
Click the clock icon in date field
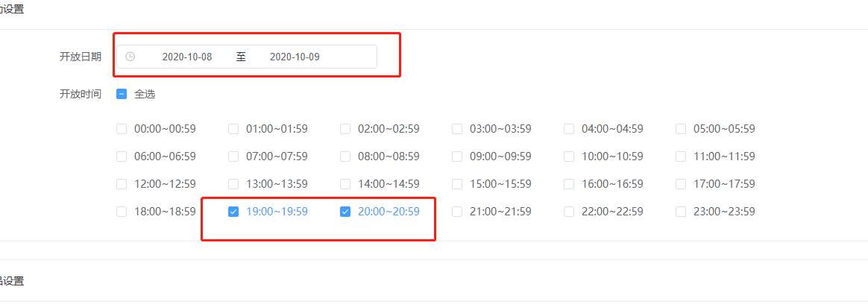(130, 57)
